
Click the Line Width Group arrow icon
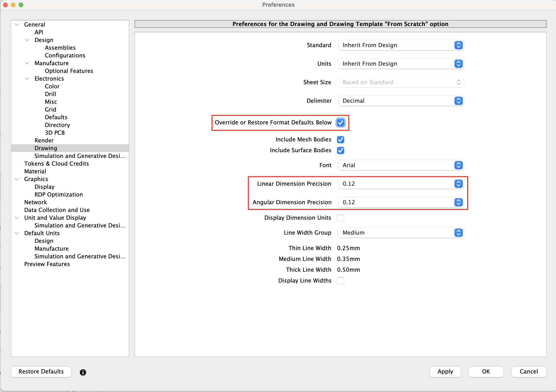[x=458, y=233]
